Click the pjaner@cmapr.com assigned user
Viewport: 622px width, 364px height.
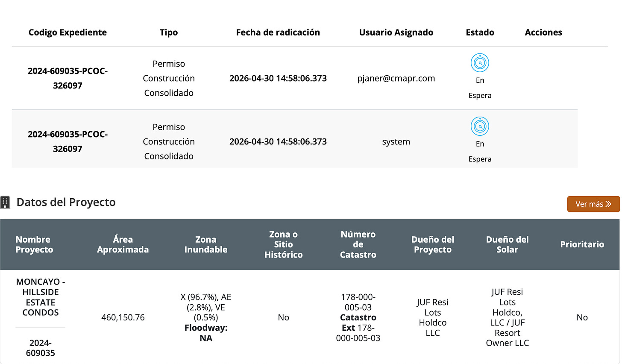point(396,78)
